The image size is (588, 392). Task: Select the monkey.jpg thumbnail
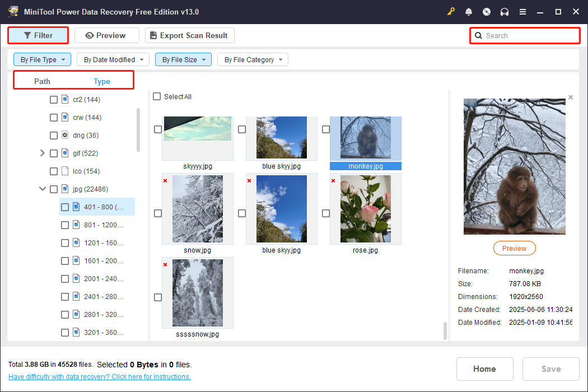pyautogui.click(x=366, y=138)
